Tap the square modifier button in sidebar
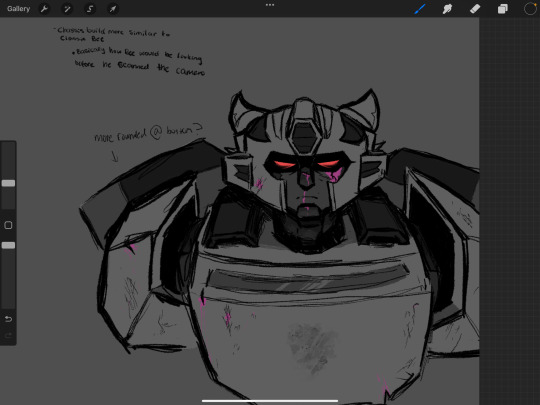The width and height of the screenshot is (540, 405). click(x=8, y=225)
